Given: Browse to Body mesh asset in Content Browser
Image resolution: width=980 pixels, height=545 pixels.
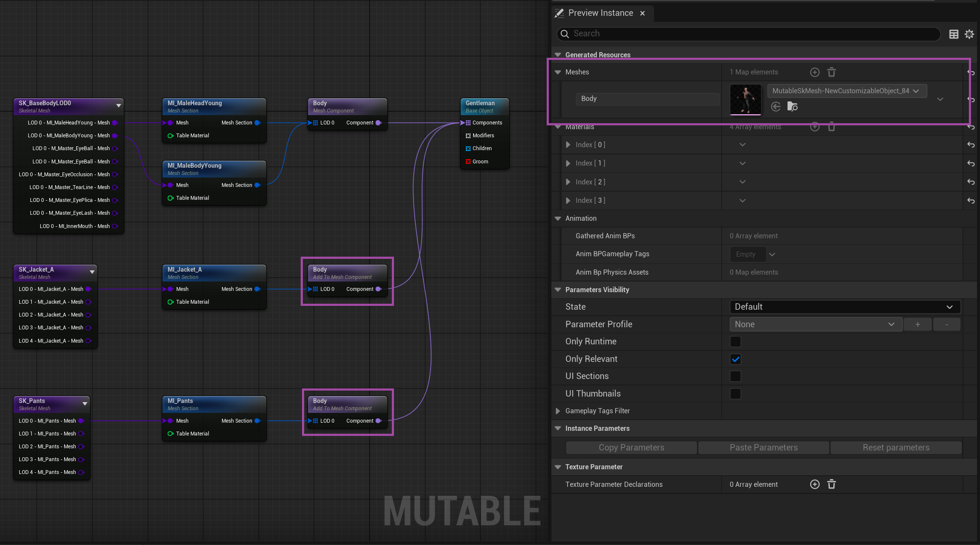Looking at the screenshot, I should tap(792, 107).
